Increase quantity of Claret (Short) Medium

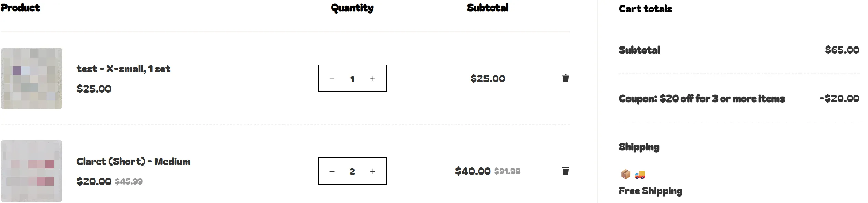[x=373, y=171]
